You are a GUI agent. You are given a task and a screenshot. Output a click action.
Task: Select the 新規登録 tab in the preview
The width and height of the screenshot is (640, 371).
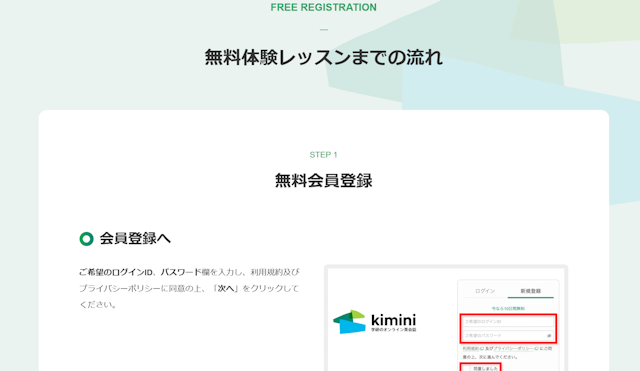pos(530,291)
